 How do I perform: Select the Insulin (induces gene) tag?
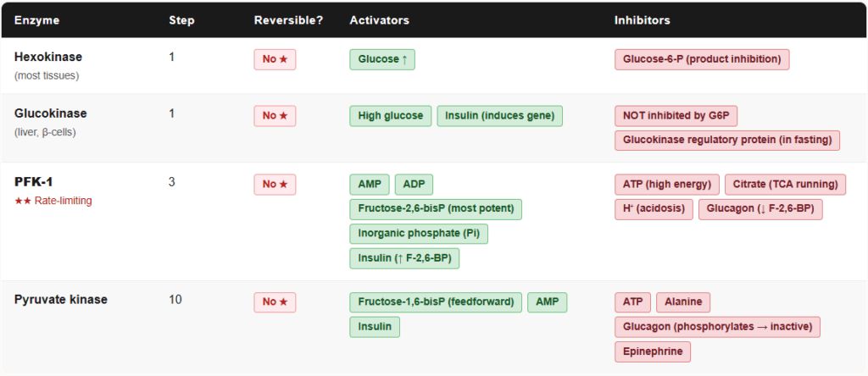pos(499,116)
